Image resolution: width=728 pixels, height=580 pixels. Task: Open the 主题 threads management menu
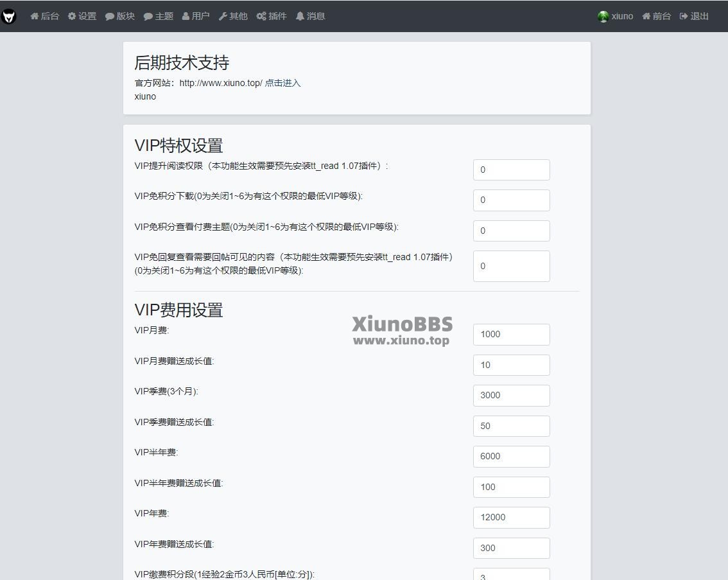pos(159,16)
